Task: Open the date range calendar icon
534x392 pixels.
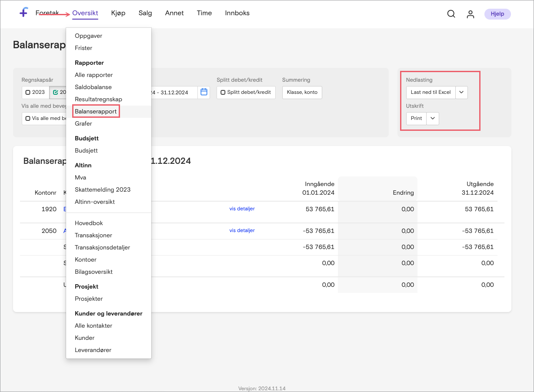Action: point(204,92)
